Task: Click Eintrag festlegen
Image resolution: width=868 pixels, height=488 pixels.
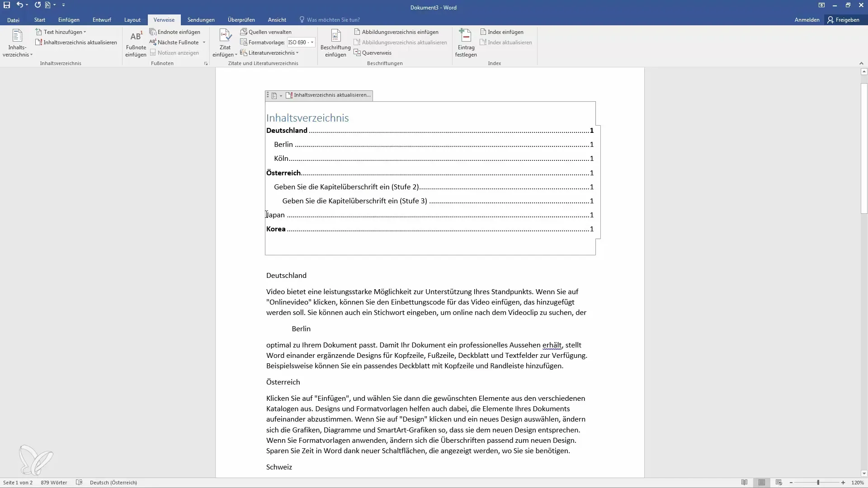Action: click(466, 44)
